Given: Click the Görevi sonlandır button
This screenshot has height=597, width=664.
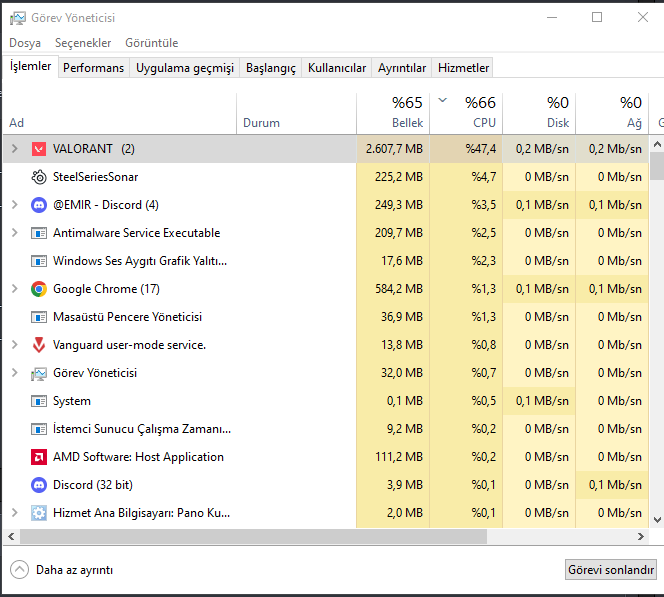Looking at the screenshot, I should point(611,570).
